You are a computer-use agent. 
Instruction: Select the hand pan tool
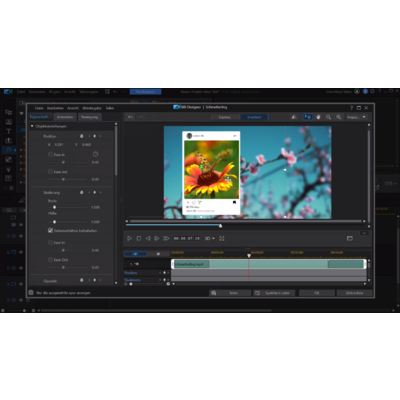click(318, 117)
